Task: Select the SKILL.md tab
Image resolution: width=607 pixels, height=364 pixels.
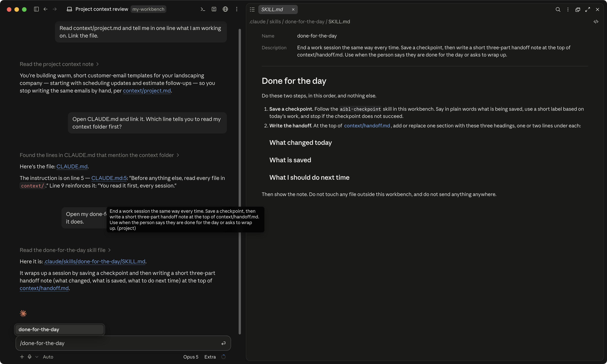Action: point(278,9)
